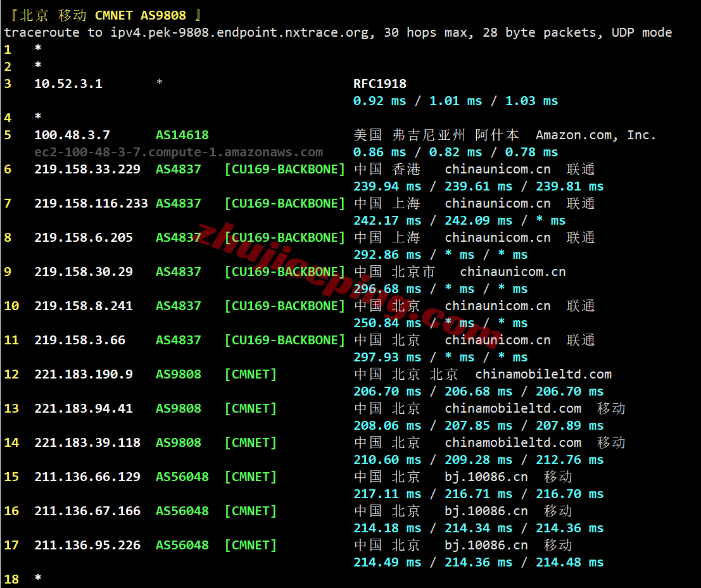Select the header text CMNET AS9808
This screenshot has width=701, height=588.
point(141,15)
